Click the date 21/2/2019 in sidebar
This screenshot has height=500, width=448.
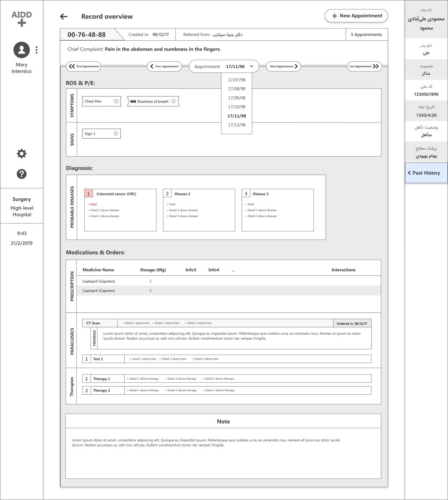(22, 243)
